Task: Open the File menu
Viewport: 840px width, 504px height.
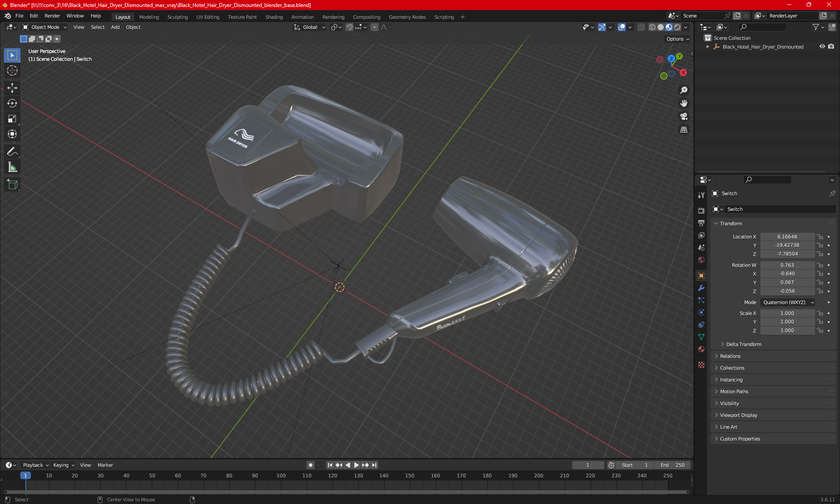Action: point(19,16)
